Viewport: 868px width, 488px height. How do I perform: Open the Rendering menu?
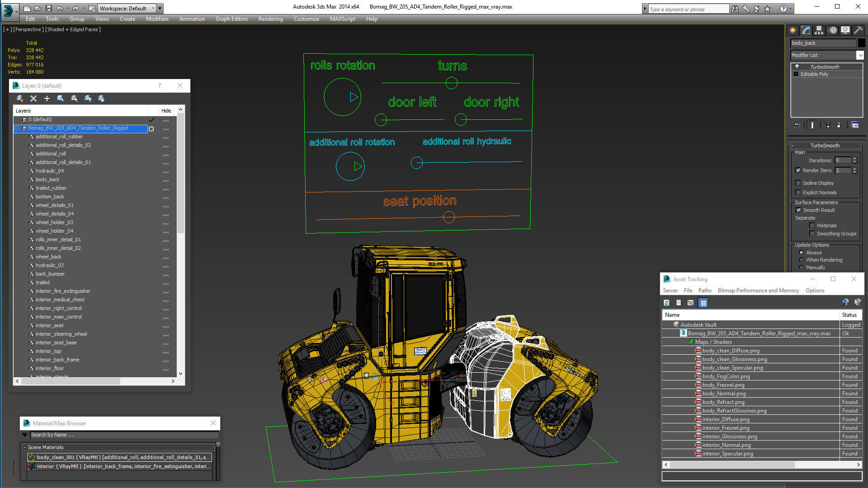[270, 19]
